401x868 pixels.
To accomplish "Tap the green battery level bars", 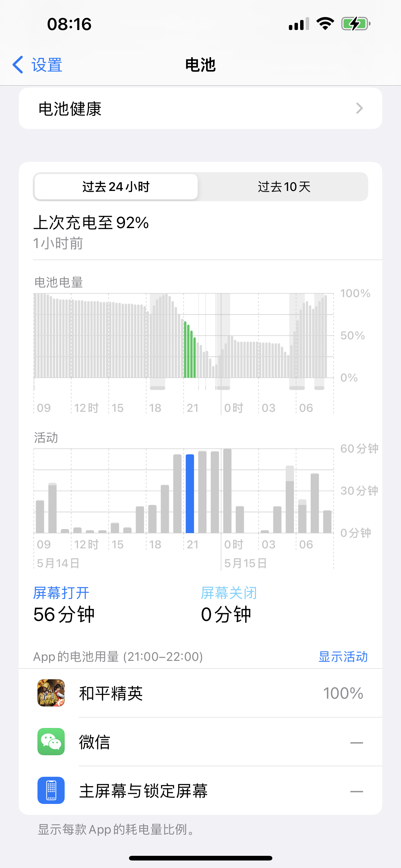I will click(x=190, y=351).
